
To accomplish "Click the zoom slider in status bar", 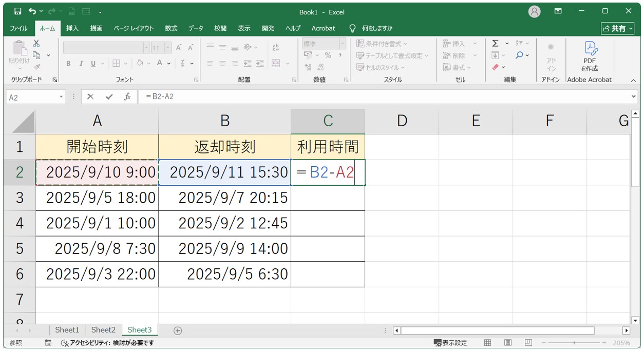I will coord(574,343).
